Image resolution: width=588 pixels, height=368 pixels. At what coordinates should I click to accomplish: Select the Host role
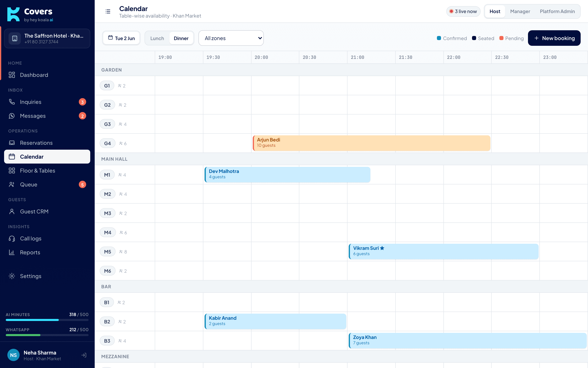495,11
